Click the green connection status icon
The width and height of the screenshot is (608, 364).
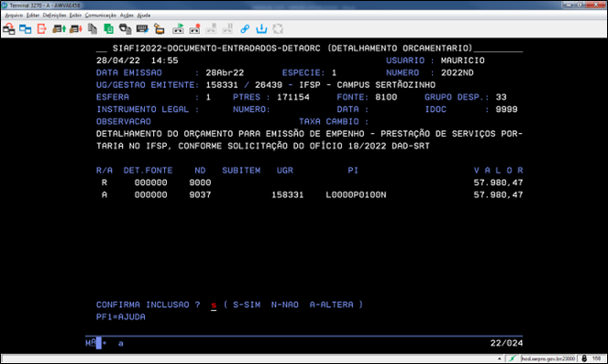[513, 358]
